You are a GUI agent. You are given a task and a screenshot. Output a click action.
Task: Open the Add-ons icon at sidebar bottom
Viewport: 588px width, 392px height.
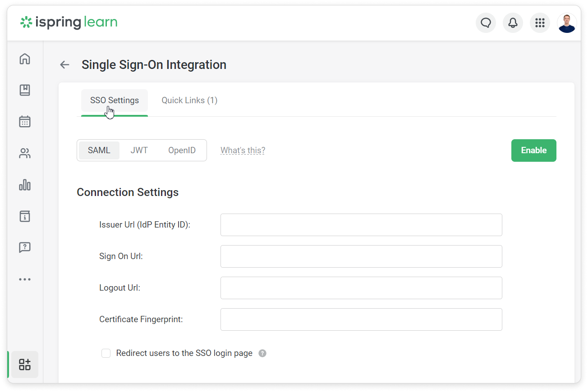(x=25, y=365)
